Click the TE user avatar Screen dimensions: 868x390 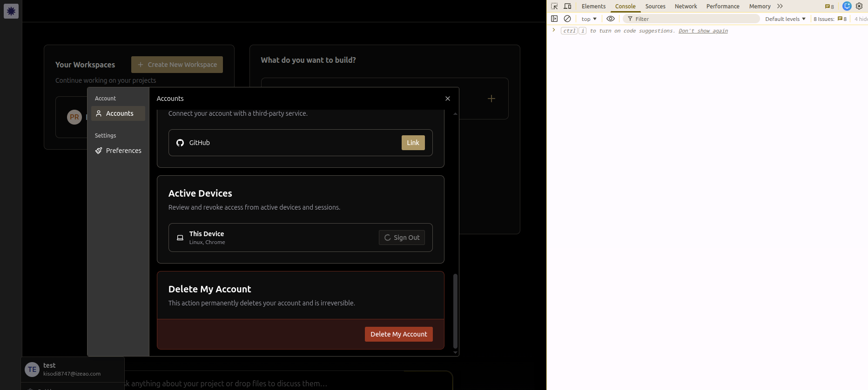[x=32, y=370]
